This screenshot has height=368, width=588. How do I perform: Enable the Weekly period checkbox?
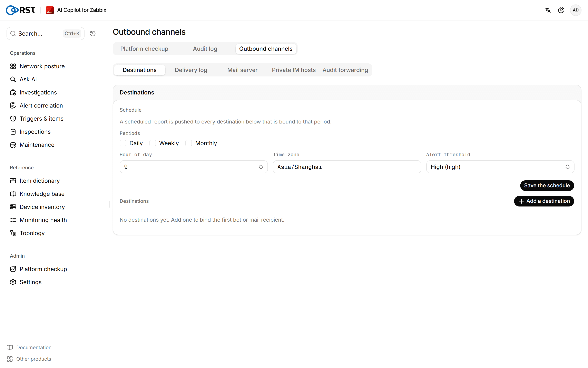(153, 143)
